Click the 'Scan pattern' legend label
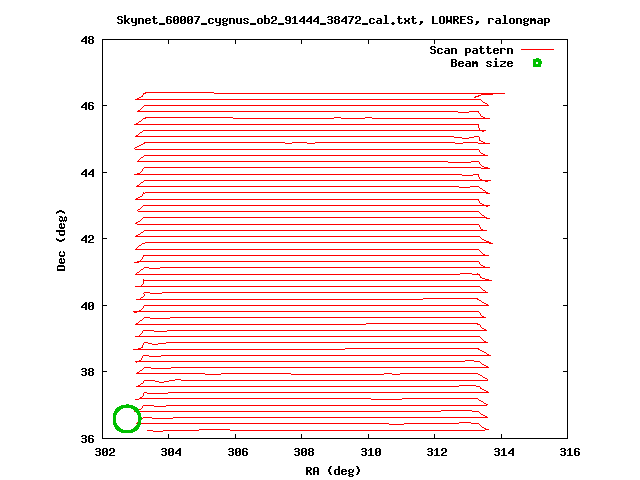The width and height of the screenshot is (640, 480). point(471,50)
